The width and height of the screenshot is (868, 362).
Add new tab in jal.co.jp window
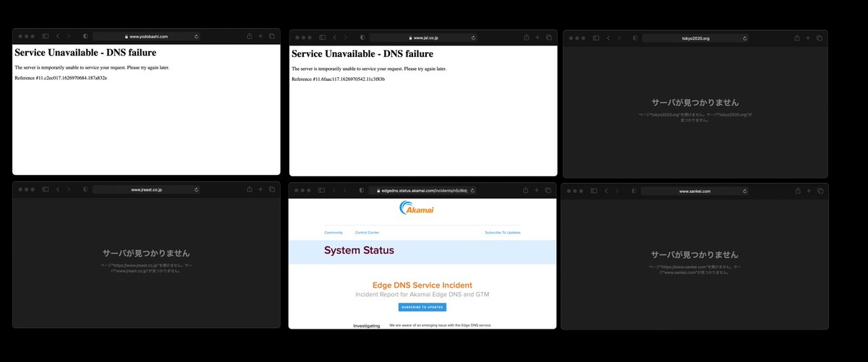[x=537, y=38]
